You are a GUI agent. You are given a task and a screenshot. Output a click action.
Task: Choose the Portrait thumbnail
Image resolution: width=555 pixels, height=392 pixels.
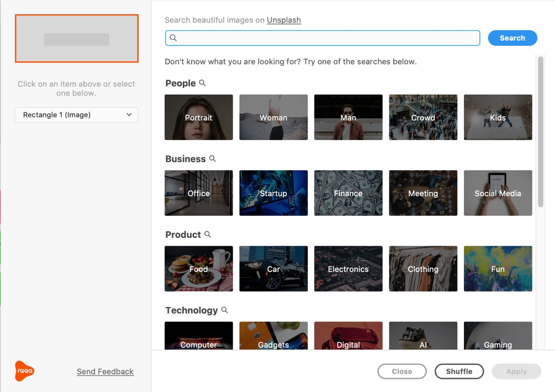199,117
